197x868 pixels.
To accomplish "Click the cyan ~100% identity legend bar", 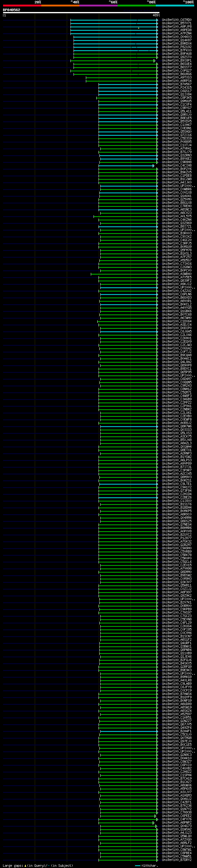I will coord(175,6).
